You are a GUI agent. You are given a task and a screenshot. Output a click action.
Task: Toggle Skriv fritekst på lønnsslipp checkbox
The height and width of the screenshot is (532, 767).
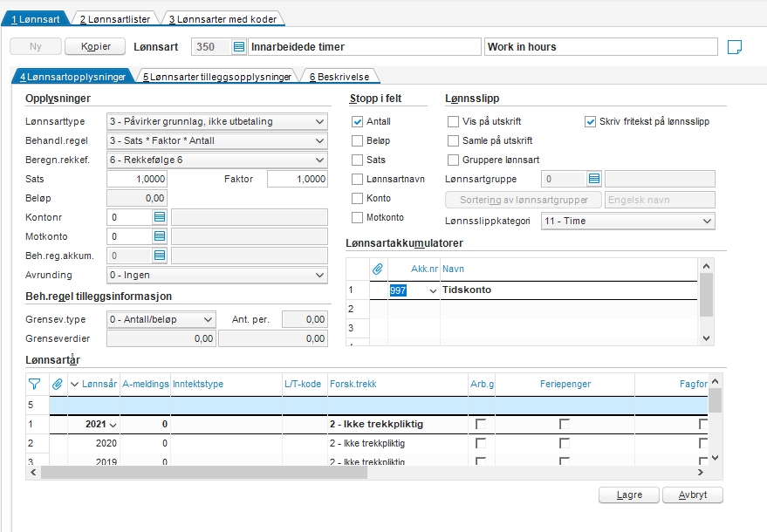coord(591,122)
